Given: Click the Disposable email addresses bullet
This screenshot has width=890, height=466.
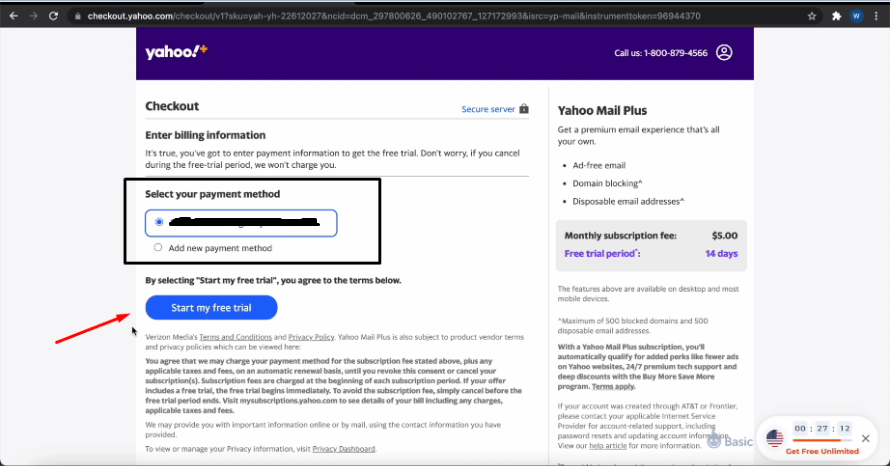Looking at the screenshot, I should pos(628,201).
